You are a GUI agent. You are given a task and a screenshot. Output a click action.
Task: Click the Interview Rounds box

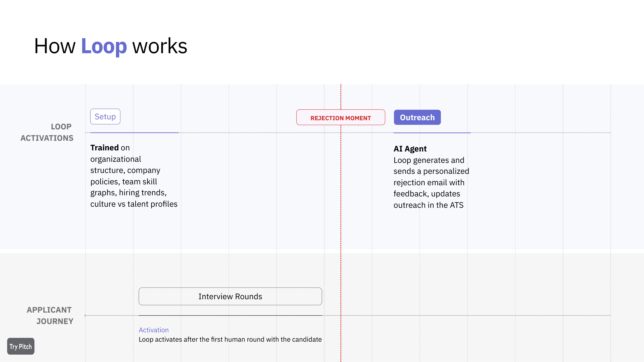230,296
